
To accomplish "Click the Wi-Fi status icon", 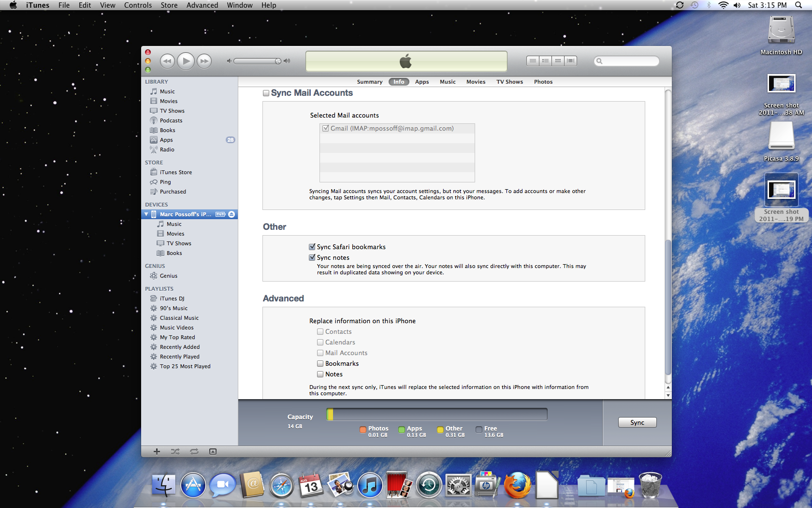I will (723, 5).
